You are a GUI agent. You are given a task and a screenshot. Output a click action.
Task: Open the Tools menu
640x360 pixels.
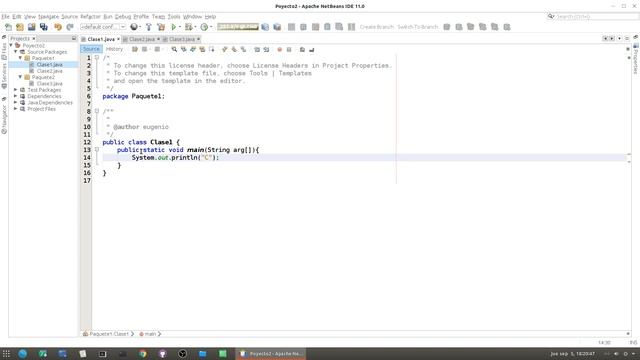(x=174, y=17)
